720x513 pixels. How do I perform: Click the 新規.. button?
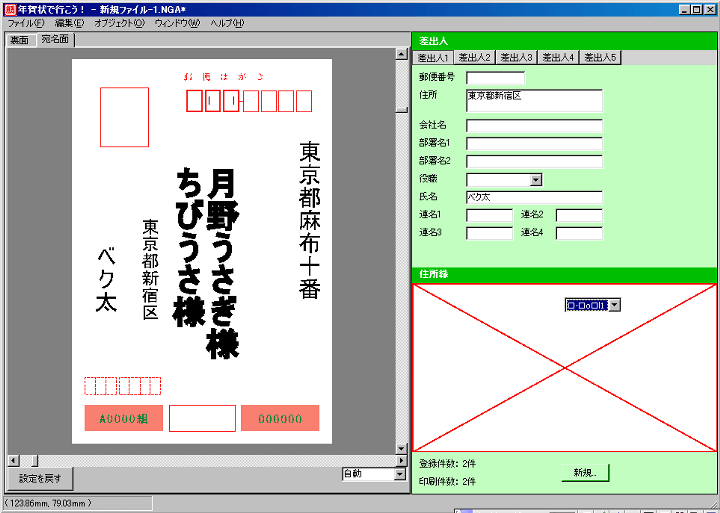pos(585,473)
